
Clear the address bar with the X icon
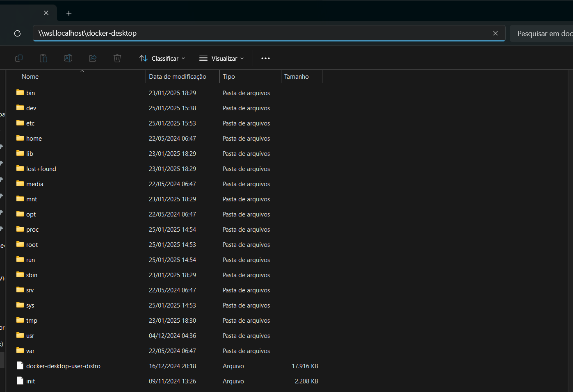(495, 33)
